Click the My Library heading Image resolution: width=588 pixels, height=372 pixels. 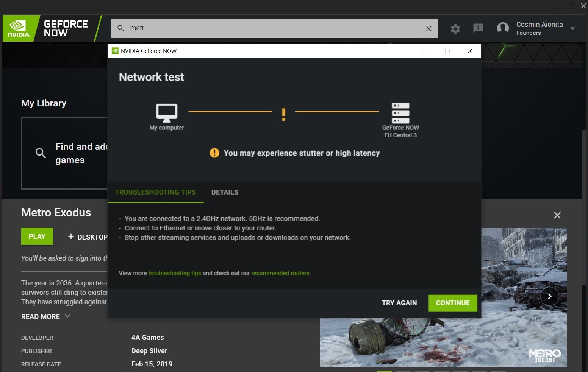click(x=44, y=103)
